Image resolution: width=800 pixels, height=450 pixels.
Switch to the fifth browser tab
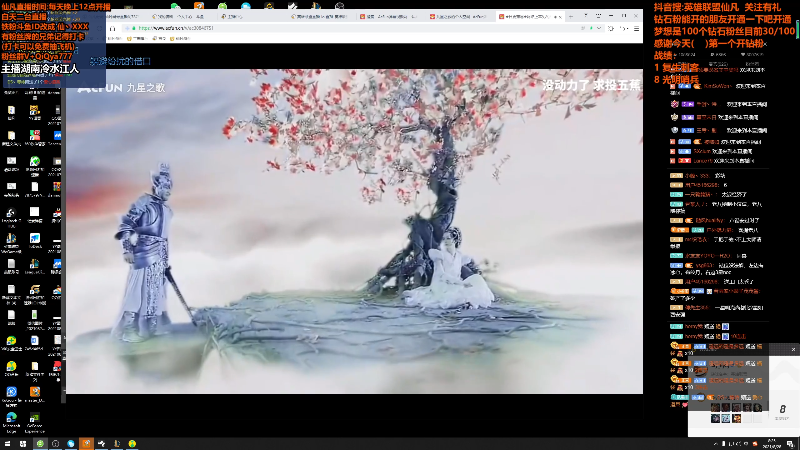pyautogui.click(x=389, y=16)
